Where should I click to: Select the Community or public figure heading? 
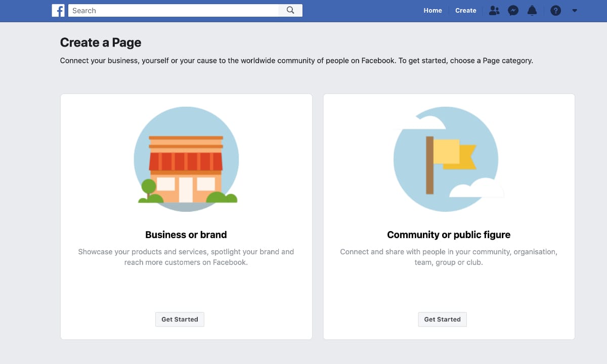(449, 235)
